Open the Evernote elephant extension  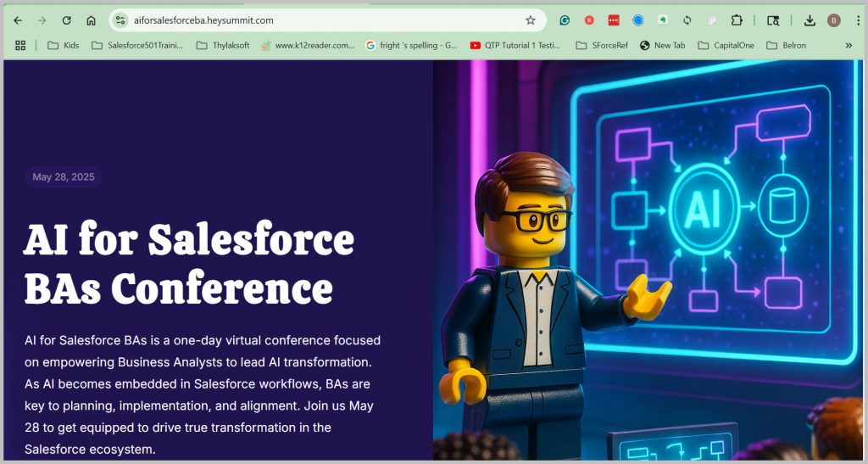(663, 20)
